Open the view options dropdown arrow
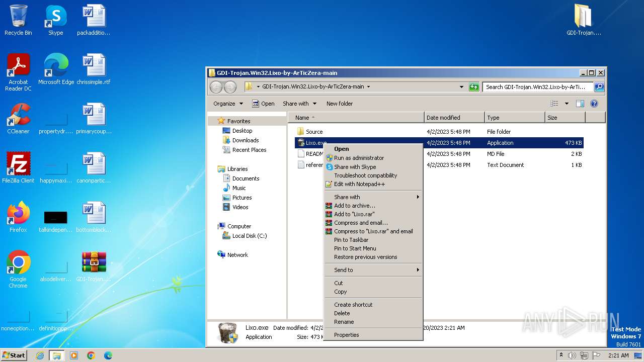 (566, 104)
